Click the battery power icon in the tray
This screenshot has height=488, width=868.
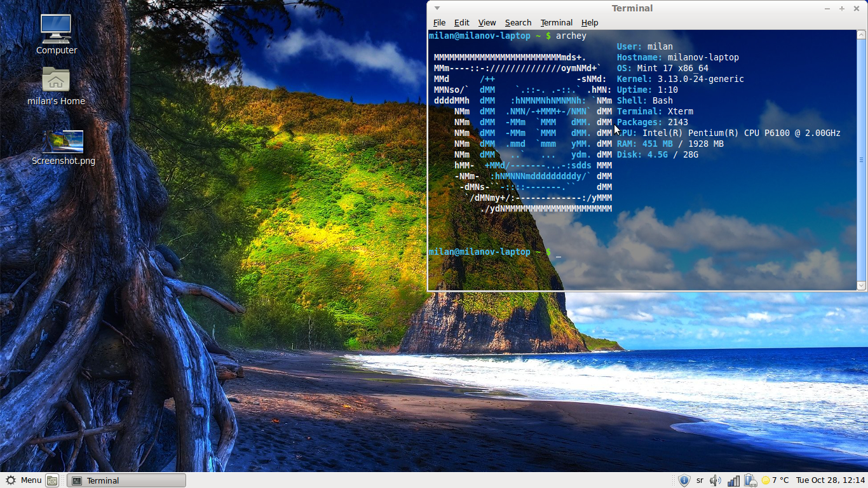[750, 480]
